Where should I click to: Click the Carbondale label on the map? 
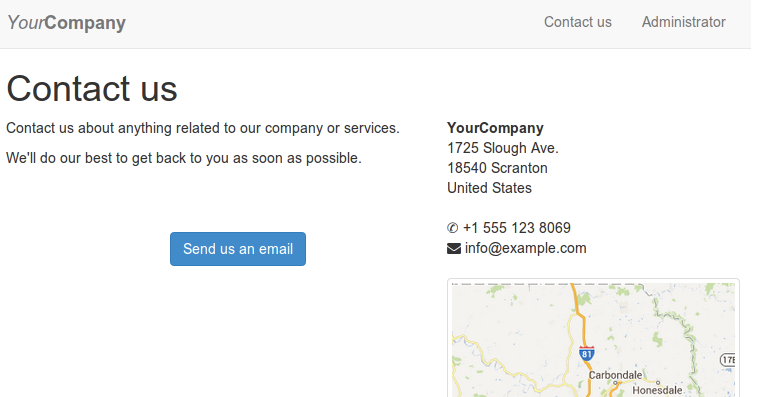pyautogui.click(x=615, y=375)
